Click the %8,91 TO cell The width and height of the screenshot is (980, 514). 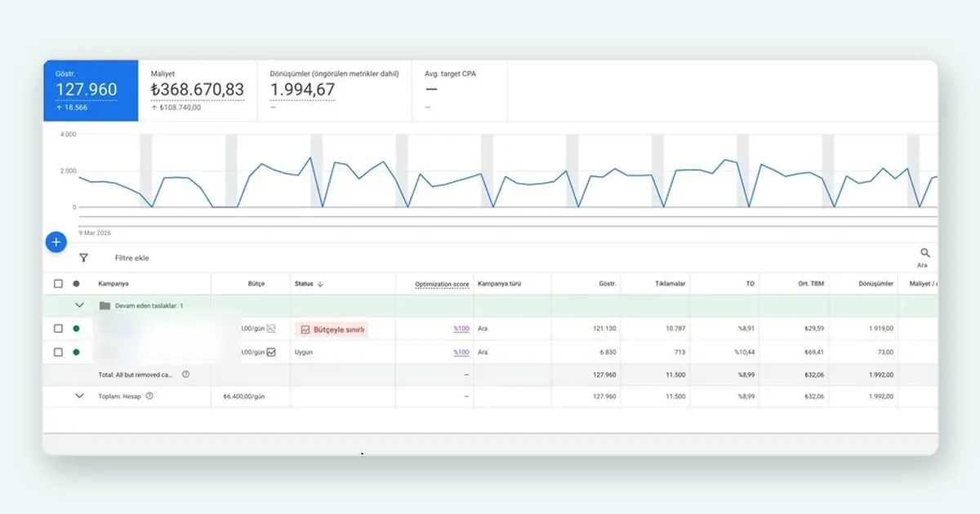(x=745, y=329)
